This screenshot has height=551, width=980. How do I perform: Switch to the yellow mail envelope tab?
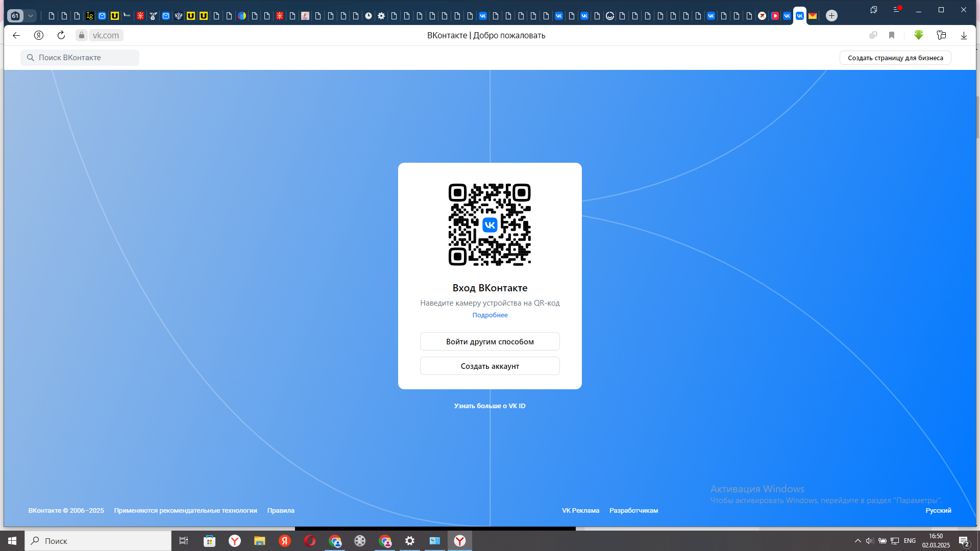click(813, 16)
